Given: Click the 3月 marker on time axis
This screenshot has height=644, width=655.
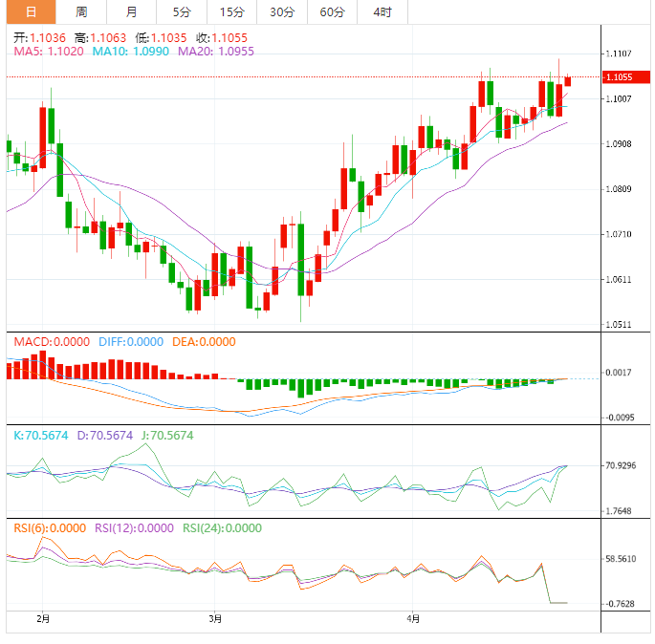Looking at the screenshot, I should pyautogui.click(x=215, y=619).
